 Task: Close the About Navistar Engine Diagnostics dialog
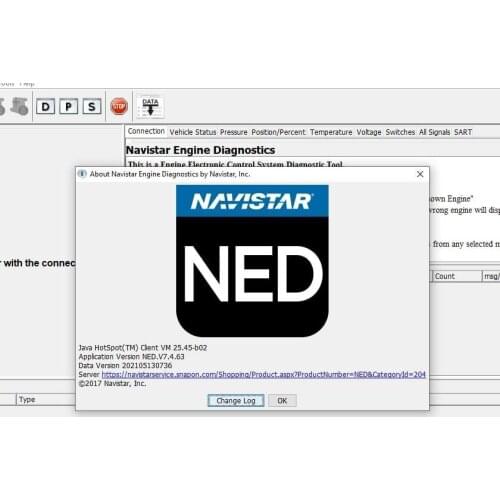coord(420,174)
